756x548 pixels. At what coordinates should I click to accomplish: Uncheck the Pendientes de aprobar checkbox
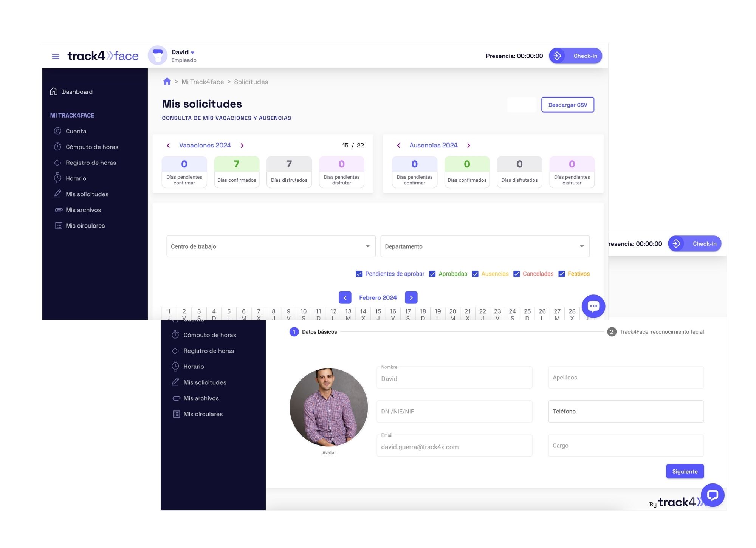point(359,274)
